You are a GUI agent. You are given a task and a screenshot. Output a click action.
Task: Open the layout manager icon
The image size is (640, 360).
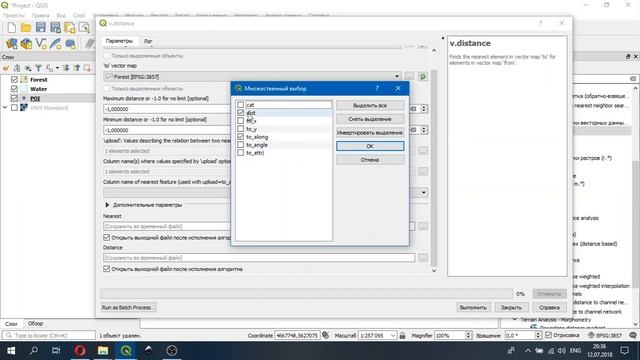tap(84, 28)
